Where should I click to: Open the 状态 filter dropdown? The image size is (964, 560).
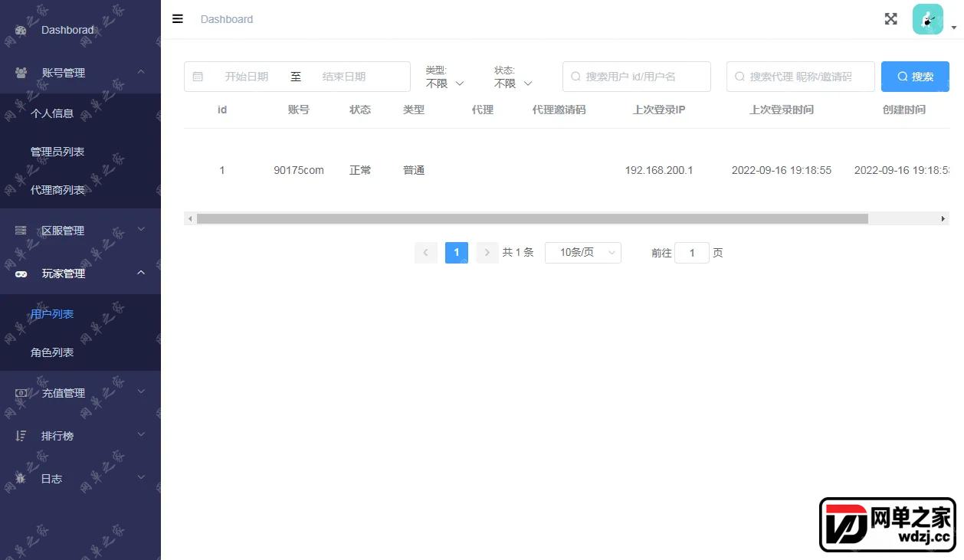(x=513, y=84)
